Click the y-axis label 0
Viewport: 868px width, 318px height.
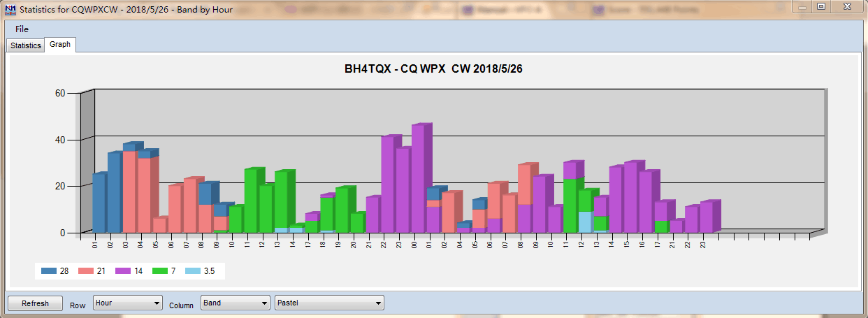[x=63, y=233]
